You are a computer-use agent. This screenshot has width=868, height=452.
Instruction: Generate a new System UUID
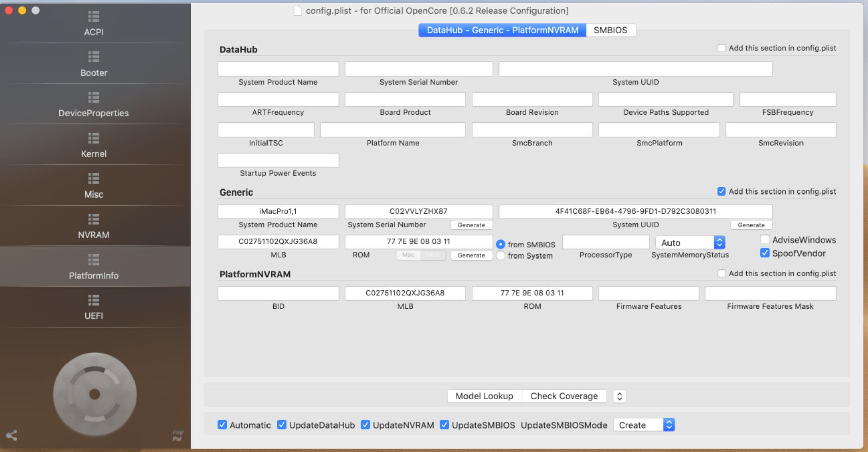click(751, 225)
